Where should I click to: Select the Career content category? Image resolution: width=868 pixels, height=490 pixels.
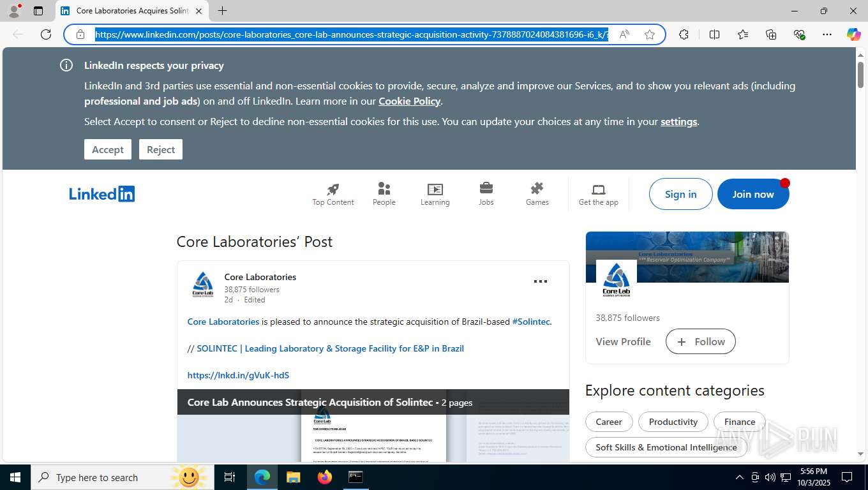point(609,422)
